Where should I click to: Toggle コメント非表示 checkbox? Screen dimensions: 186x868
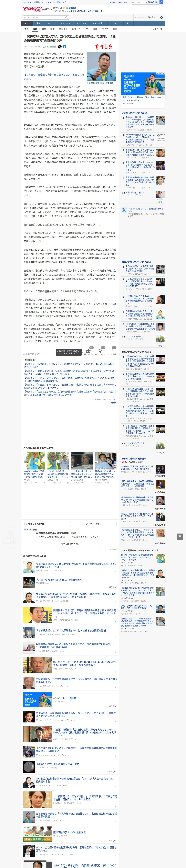(x=102, y=549)
